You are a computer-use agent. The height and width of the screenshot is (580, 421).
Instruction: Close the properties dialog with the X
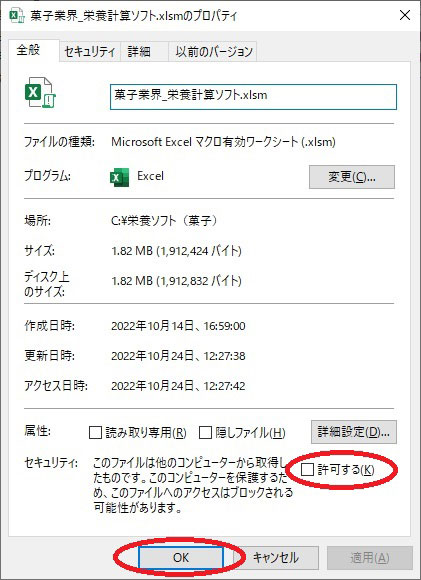pos(405,15)
